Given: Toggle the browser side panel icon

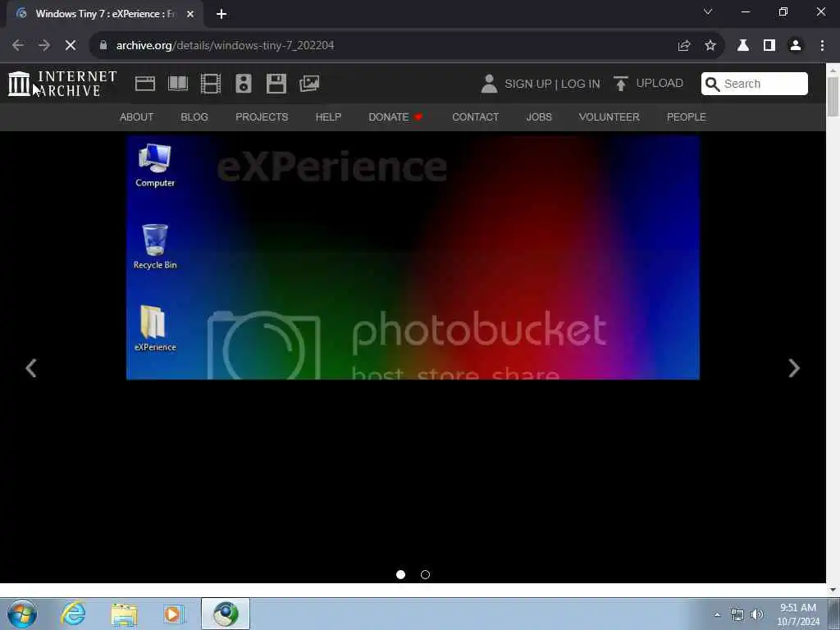Looking at the screenshot, I should click(x=769, y=46).
